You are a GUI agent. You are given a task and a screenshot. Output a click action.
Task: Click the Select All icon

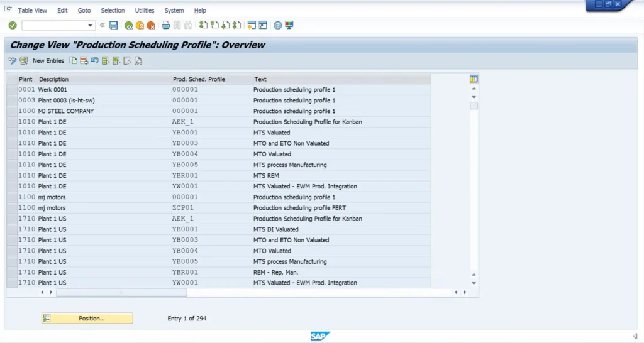(106, 61)
